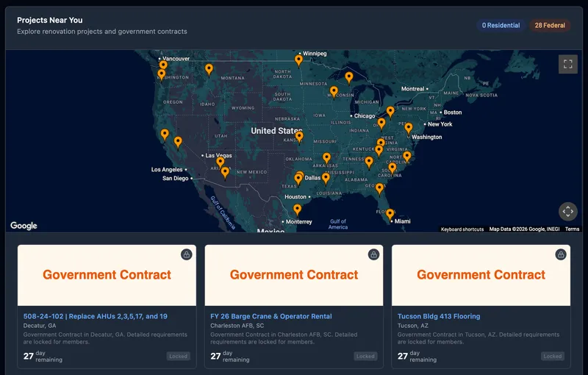Click the Tucson card Government Contract banner
The height and width of the screenshot is (375, 588).
click(481, 275)
